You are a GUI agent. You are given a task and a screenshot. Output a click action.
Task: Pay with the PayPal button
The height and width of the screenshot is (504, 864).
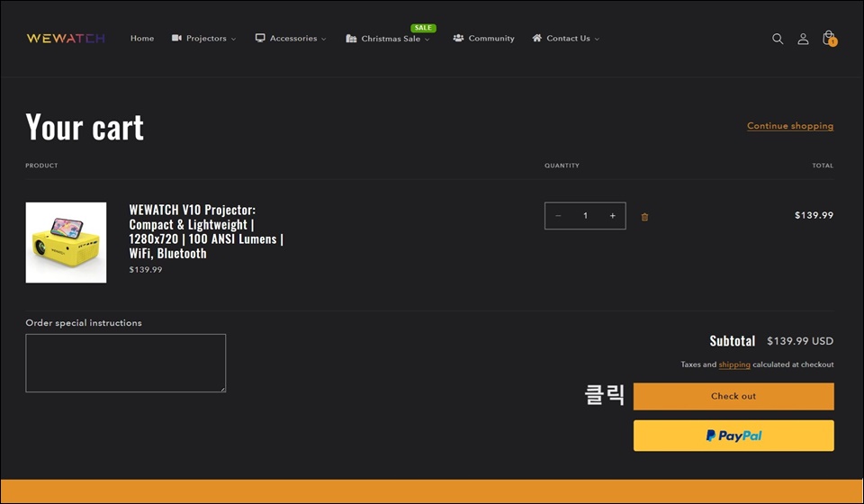733,436
